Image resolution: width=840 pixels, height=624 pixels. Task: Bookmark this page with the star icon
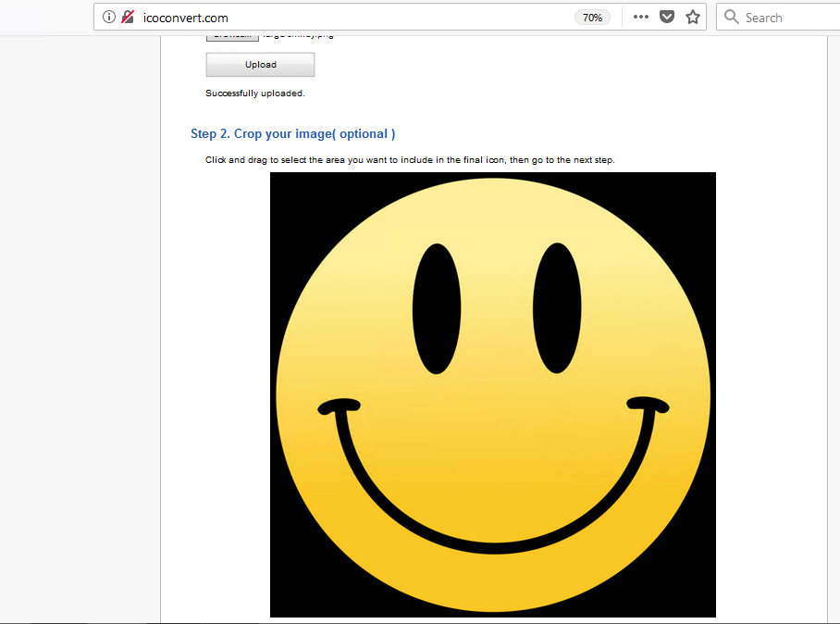(692, 18)
